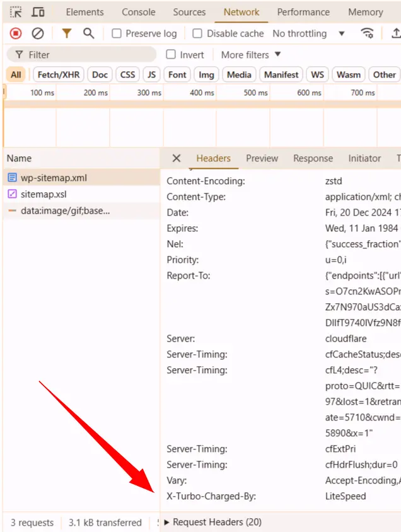This screenshot has height=532, width=401.
Task: Click the Content-Encoding header name
Action: tap(206, 181)
